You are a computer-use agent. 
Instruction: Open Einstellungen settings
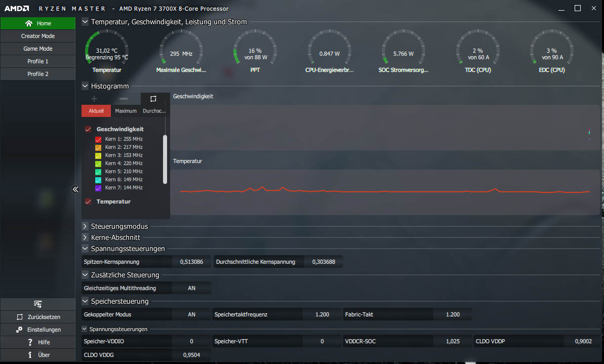[x=38, y=330]
